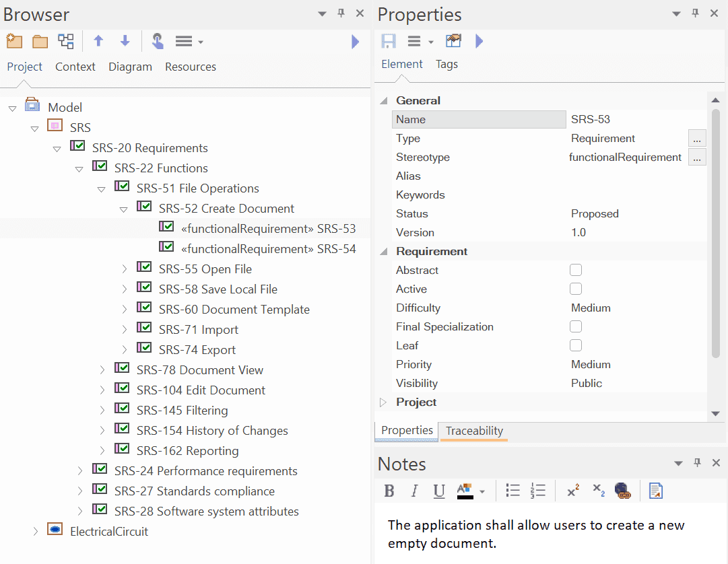Save changes using the disk icon in Properties

click(x=388, y=41)
